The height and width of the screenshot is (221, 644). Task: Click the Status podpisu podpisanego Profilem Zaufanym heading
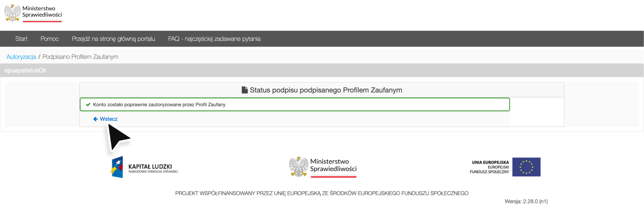point(326,90)
